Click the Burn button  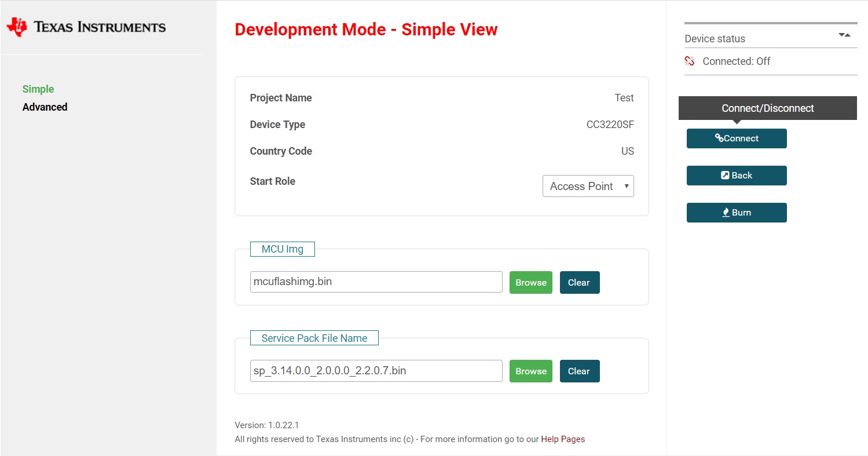pos(737,213)
